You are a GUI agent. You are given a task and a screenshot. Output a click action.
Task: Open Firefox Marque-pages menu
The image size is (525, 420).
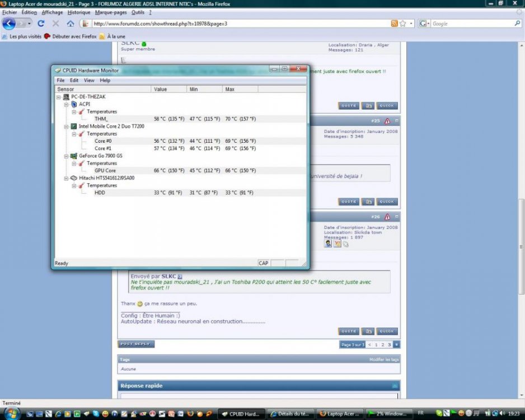pos(111,12)
